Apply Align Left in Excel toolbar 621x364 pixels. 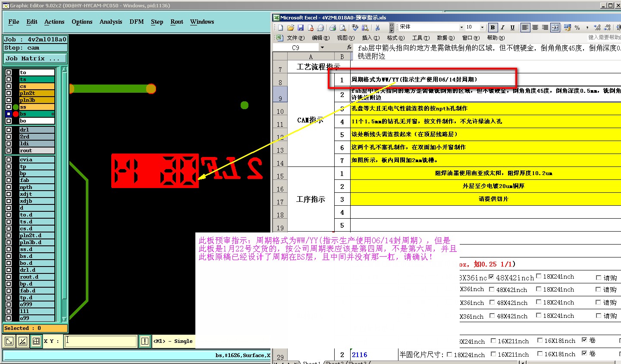(525, 28)
